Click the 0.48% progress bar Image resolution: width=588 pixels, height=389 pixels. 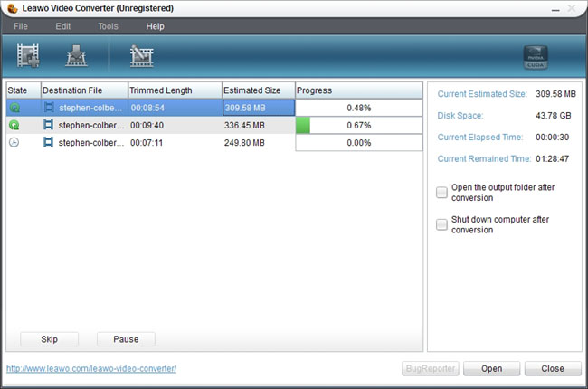tap(359, 108)
